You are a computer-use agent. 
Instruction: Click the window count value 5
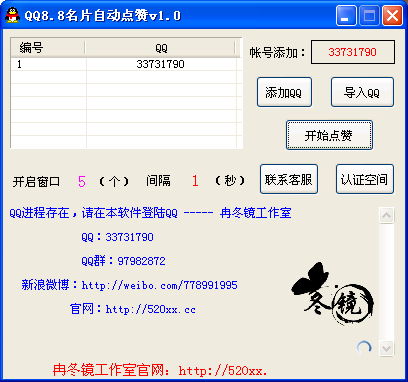pos(82,181)
